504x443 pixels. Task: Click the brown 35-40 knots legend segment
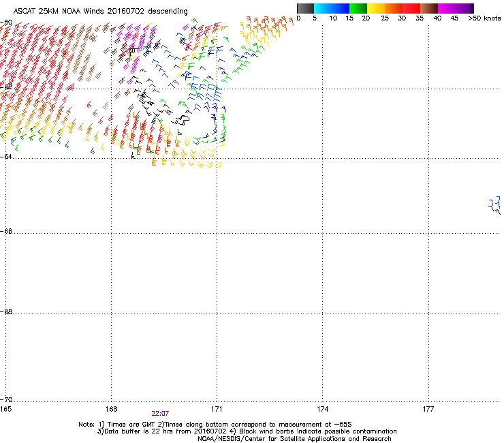point(429,8)
